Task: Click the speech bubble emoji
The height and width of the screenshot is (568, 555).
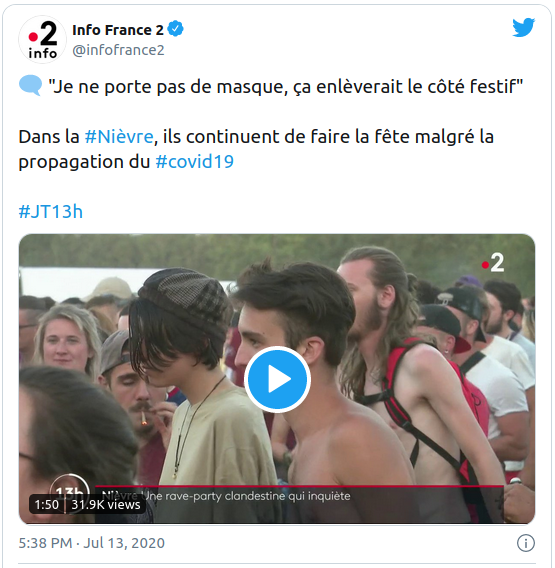Action: pyautogui.click(x=30, y=85)
